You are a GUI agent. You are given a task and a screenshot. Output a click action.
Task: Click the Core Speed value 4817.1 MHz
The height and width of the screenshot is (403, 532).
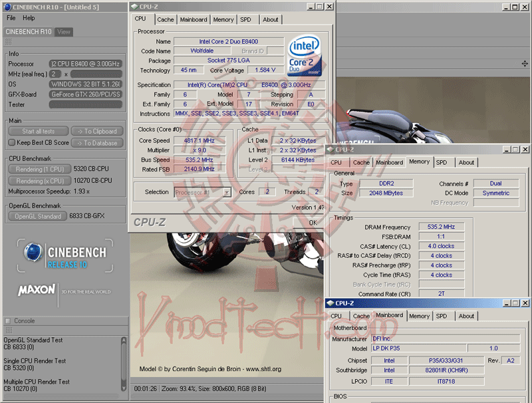[199, 140]
